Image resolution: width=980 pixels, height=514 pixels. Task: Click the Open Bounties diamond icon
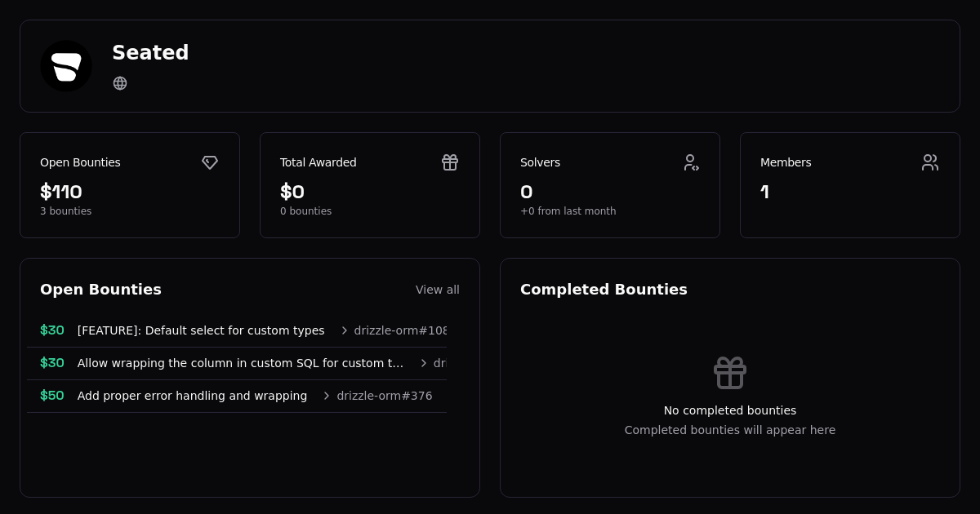point(210,162)
